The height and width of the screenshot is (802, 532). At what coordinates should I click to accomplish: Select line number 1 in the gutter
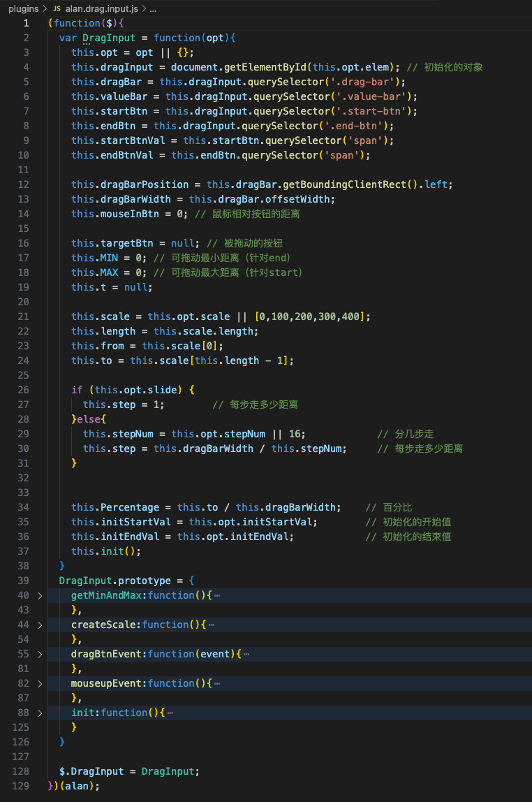click(x=26, y=23)
